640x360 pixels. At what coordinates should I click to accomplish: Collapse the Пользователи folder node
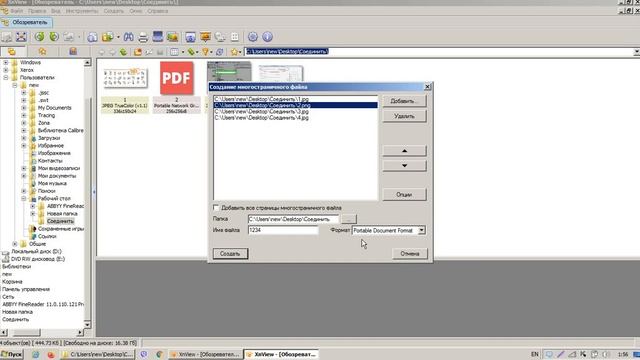coord(6,78)
